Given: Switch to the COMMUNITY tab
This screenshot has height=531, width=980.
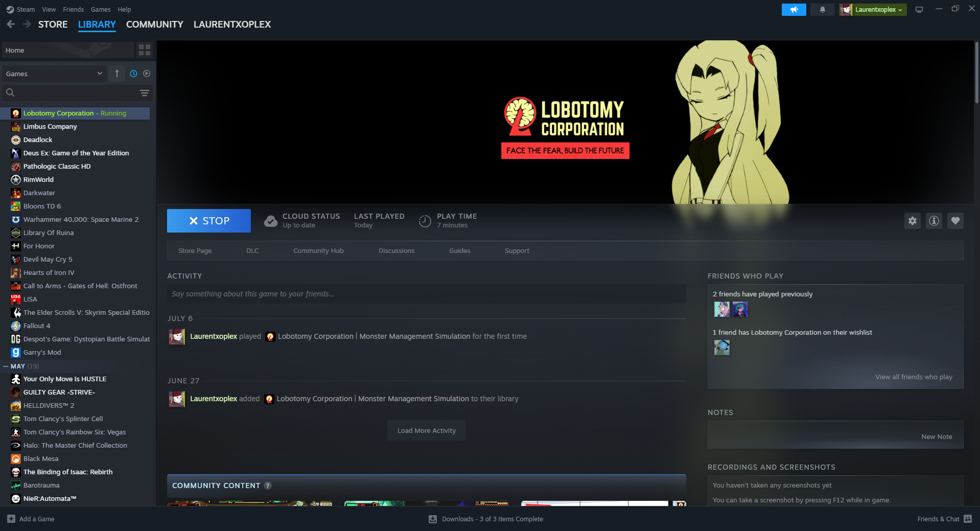Looking at the screenshot, I should coord(154,25).
